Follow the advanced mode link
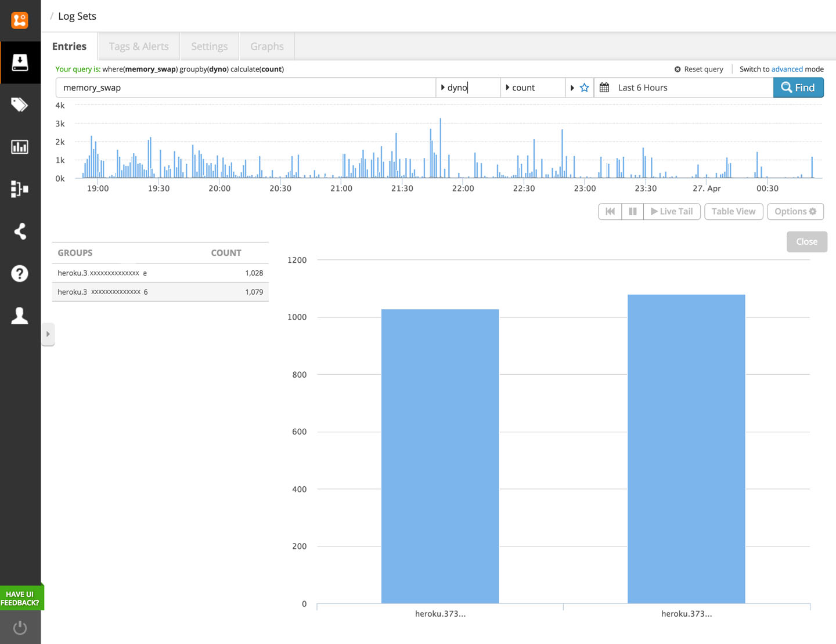Screen dimensions: 836x644 pos(787,69)
